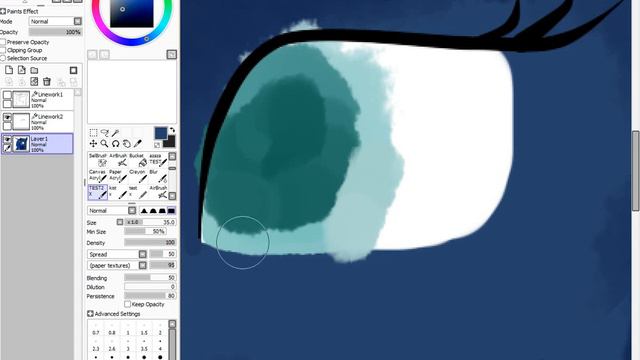The width and height of the screenshot is (640, 360).
Task: Hide Layer1 visibility eye
Action: tap(7, 140)
